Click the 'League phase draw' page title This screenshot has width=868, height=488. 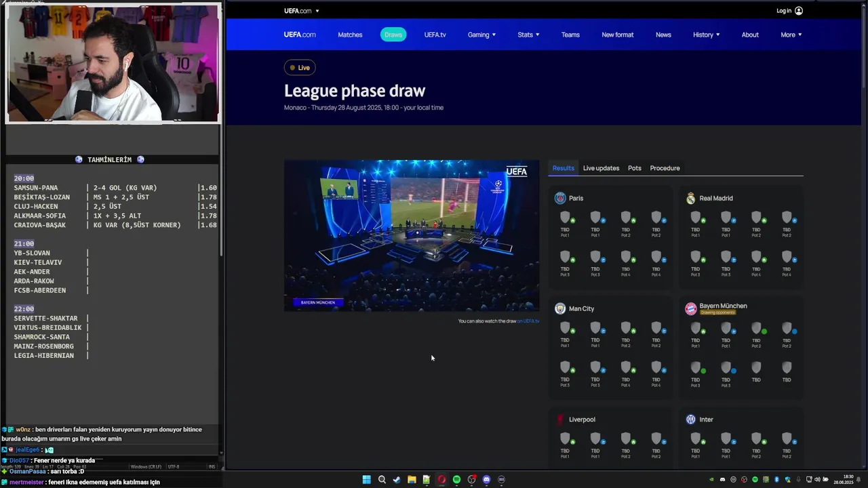coord(355,91)
